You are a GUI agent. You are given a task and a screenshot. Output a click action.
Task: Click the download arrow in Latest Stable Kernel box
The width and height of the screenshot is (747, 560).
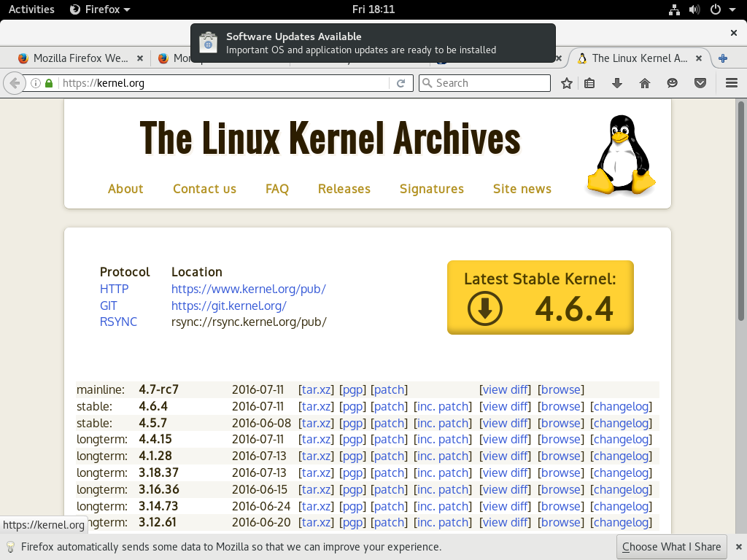pos(485,308)
